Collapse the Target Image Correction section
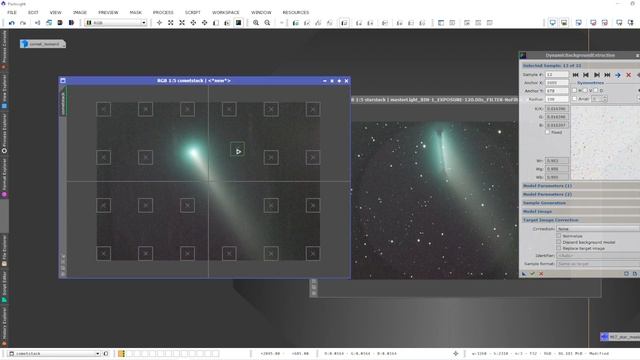This screenshot has height=360, width=640. point(580,220)
